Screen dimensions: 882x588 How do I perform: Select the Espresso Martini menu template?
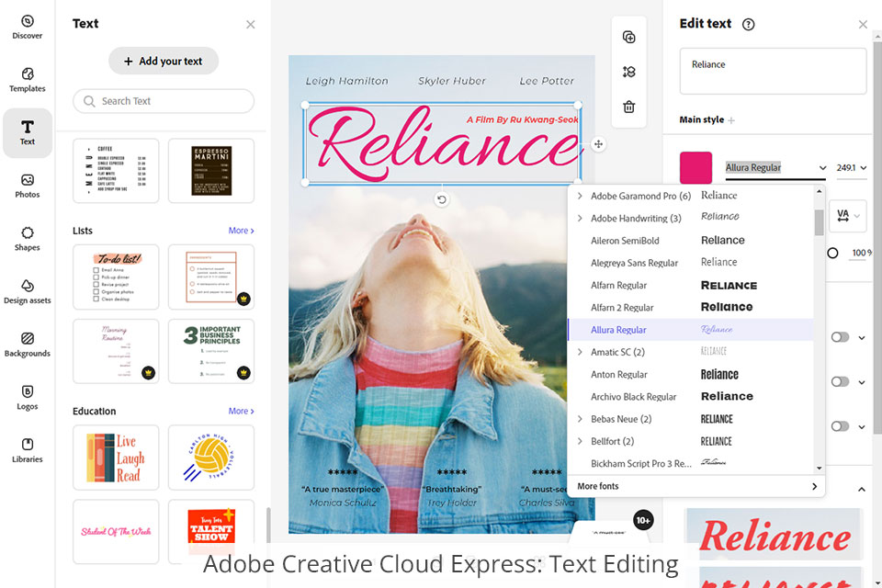211,171
